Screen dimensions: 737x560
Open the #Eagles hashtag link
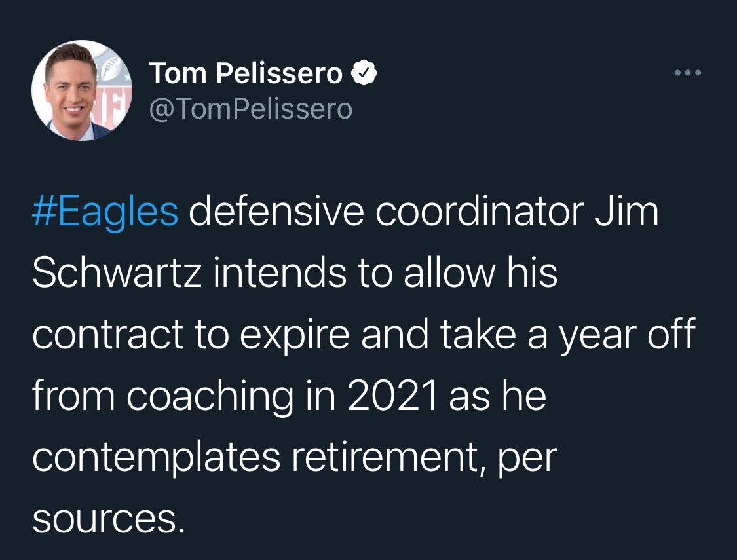105,213
